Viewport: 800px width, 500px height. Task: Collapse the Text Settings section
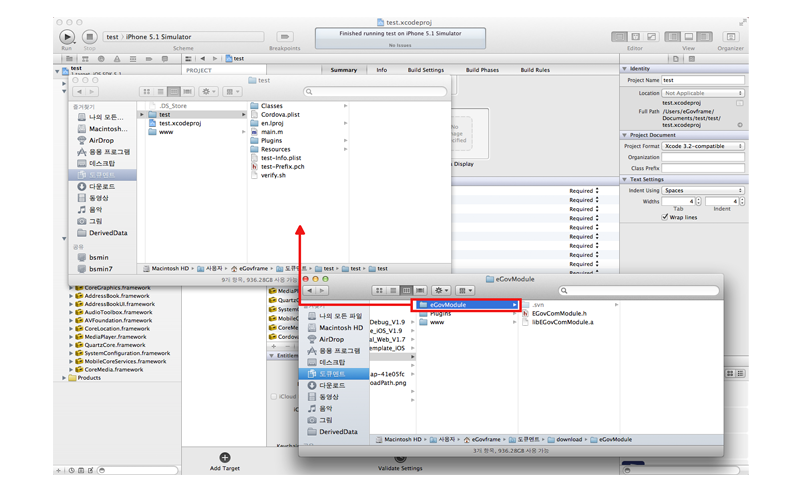click(x=625, y=179)
